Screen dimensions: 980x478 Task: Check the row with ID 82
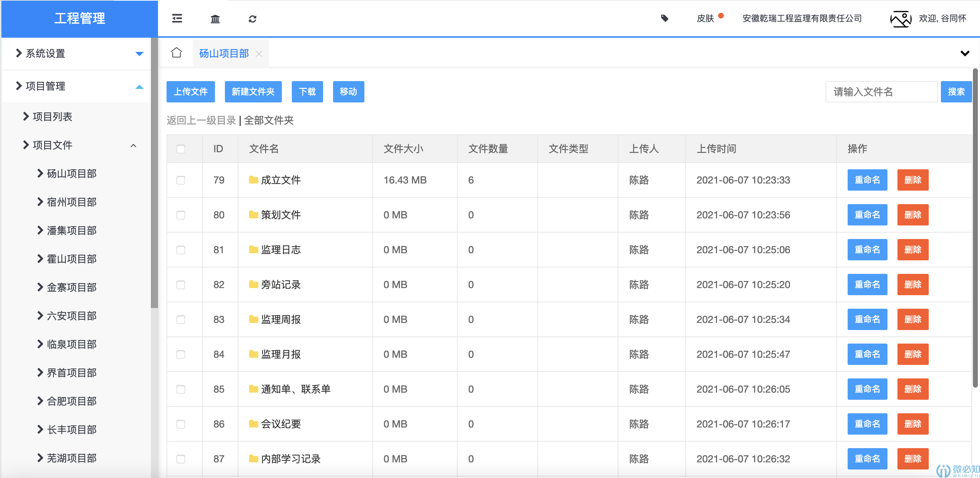(x=181, y=285)
